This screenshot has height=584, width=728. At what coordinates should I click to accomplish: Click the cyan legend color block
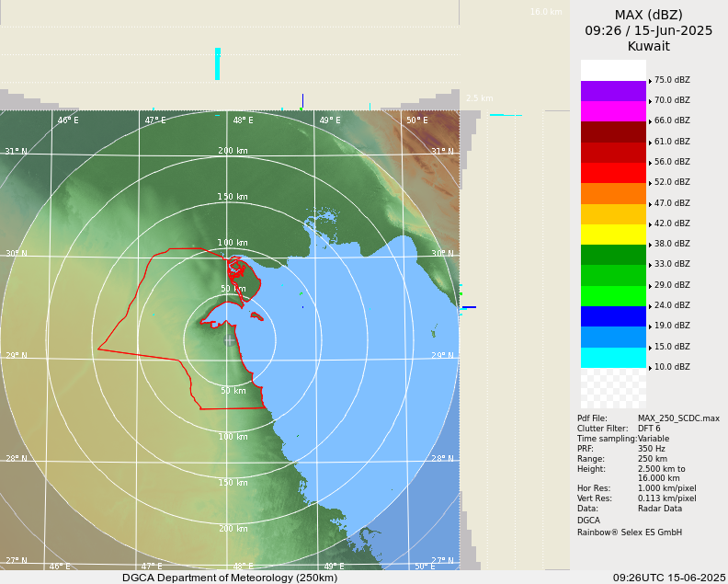tap(613, 358)
